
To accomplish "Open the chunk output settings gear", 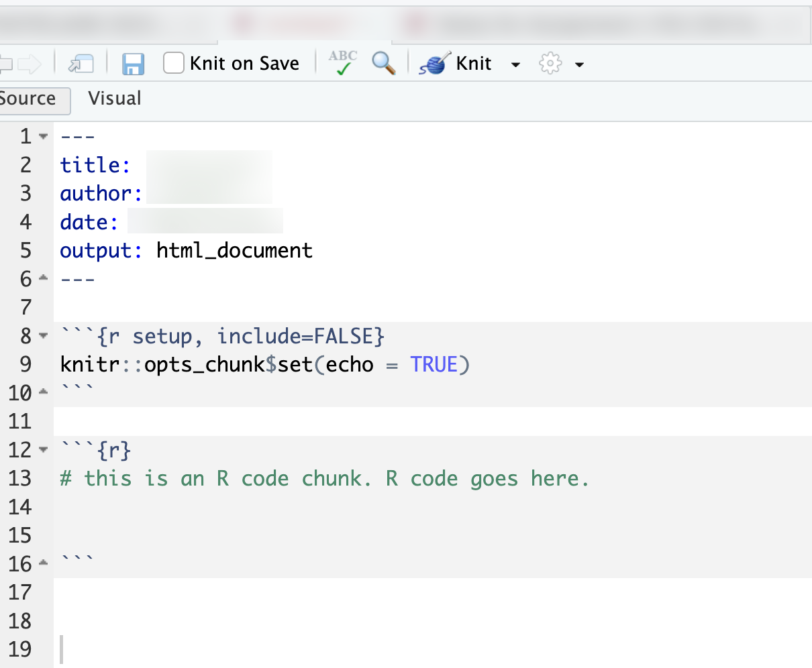I will point(550,62).
